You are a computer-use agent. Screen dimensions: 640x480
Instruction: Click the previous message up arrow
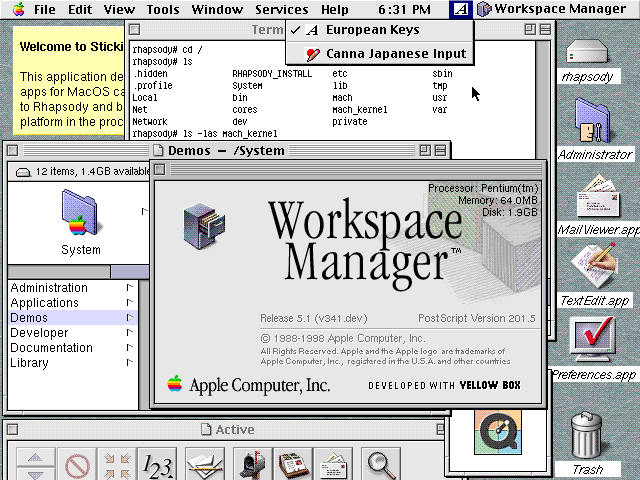click(x=36, y=458)
